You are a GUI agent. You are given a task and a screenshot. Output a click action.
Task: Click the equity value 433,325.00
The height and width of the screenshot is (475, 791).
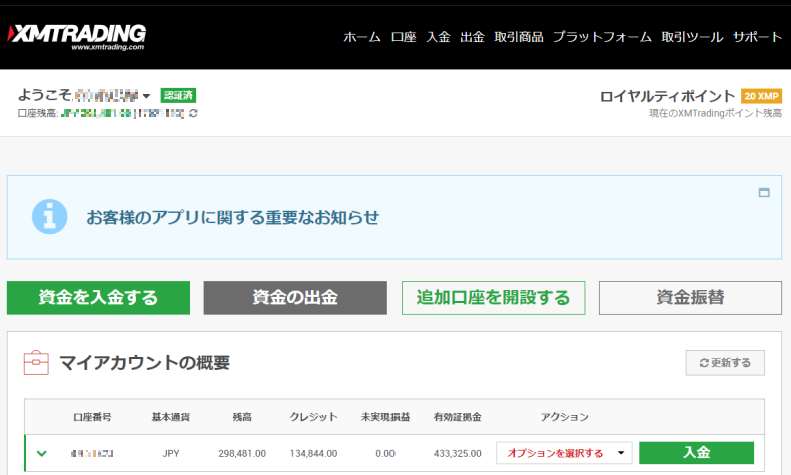(x=458, y=453)
